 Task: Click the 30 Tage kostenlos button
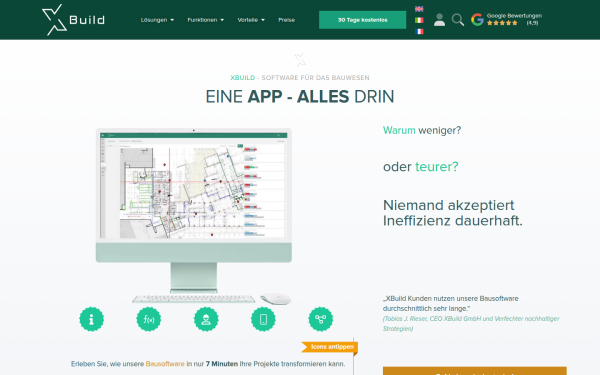tap(362, 20)
